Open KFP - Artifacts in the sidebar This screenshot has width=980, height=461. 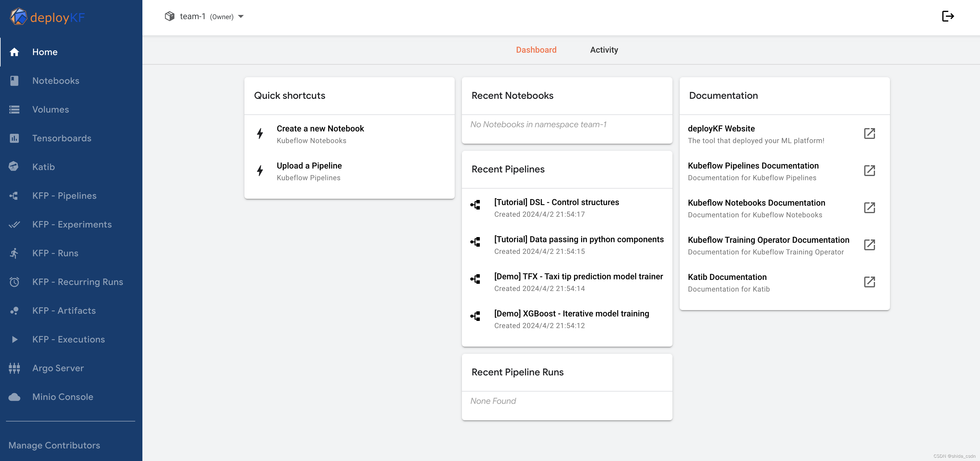tap(71, 311)
